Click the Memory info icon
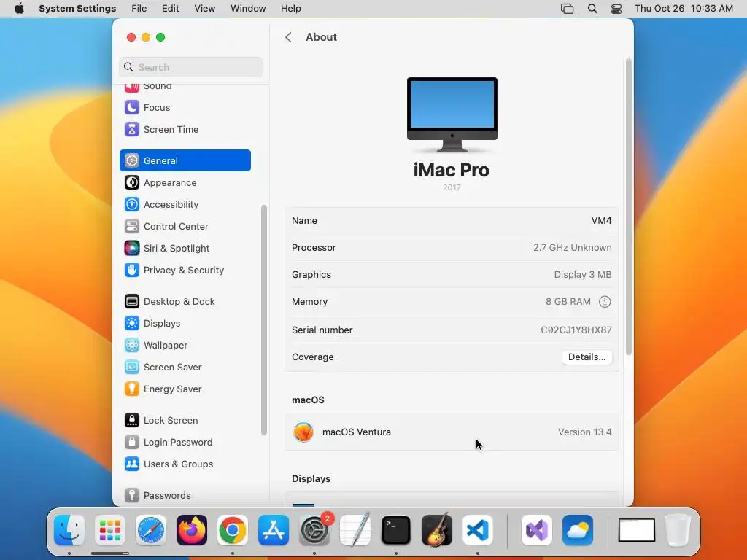The height and width of the screenshot is (560, 747). coord(605,302)
